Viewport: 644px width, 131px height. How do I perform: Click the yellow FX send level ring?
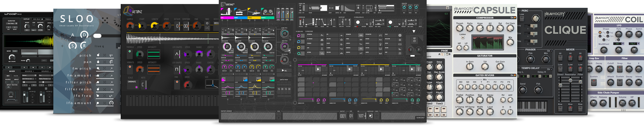[x=299, y=47]
